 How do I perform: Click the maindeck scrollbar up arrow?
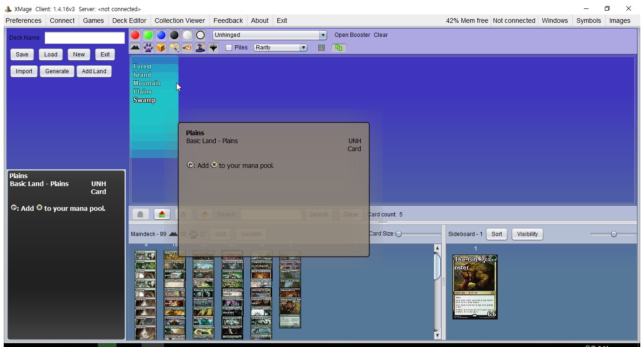click(x=437, y=248)
